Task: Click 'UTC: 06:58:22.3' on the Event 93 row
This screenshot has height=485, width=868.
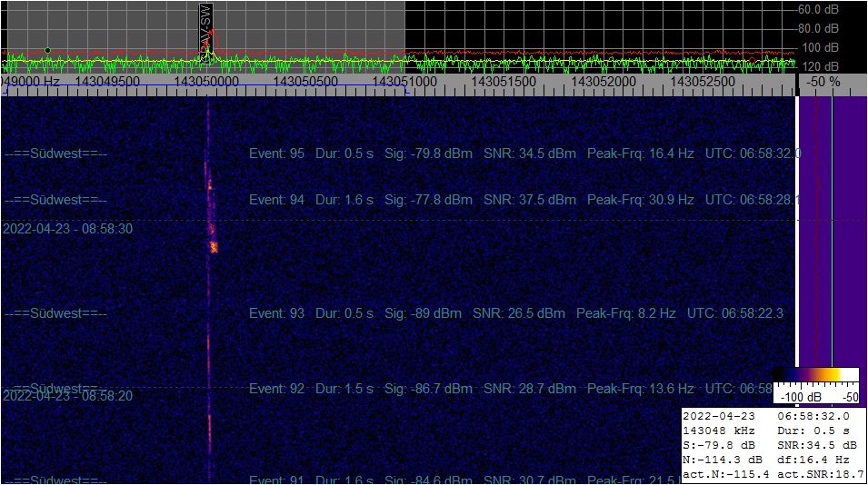Action: click(x=735, y=313)
